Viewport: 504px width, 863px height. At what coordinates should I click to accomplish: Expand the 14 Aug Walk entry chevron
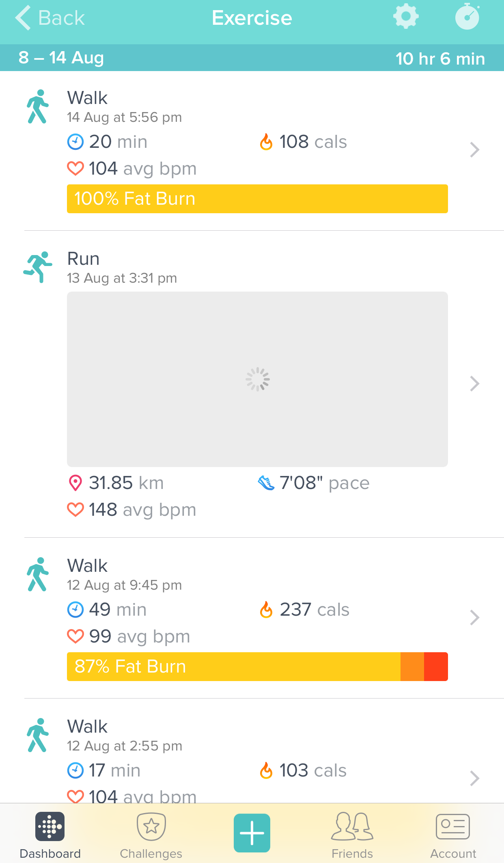click(474, 150)
